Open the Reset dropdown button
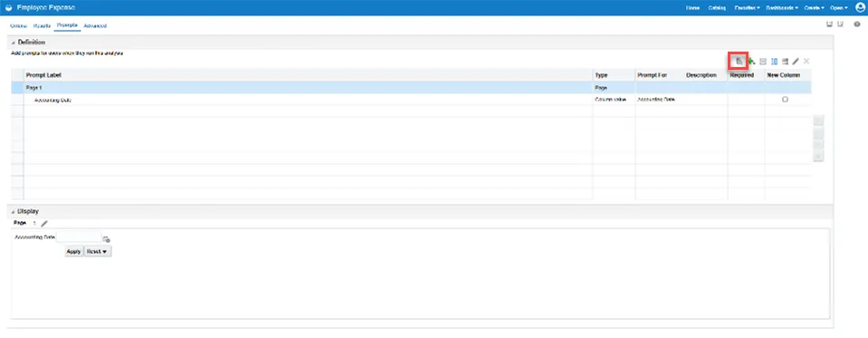 coord(98,252)
